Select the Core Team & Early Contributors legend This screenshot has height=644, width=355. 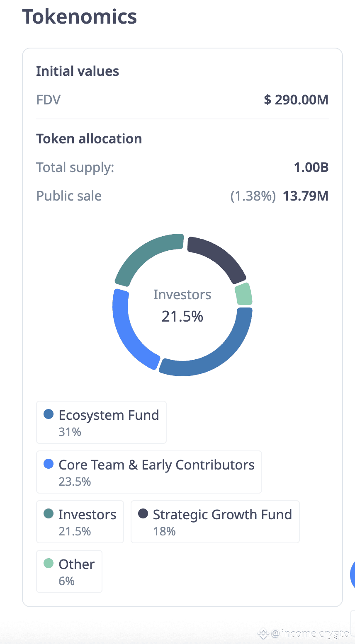pos(149,472)
